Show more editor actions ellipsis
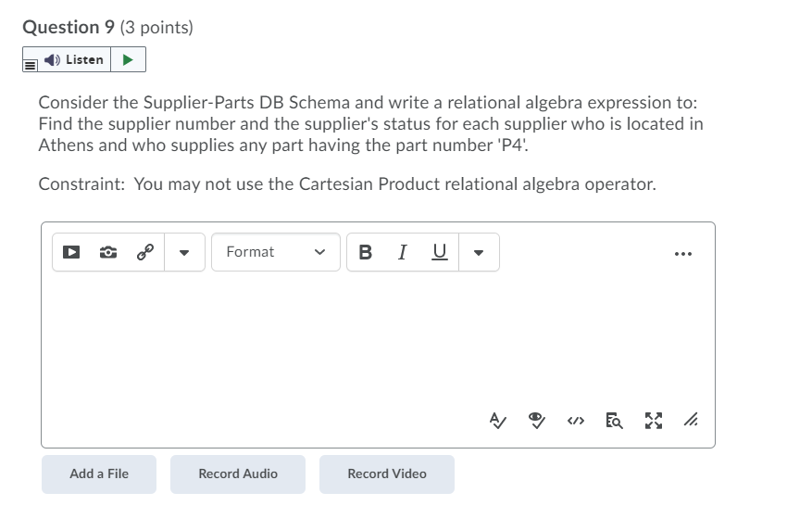812x518 pixels. click(683, 252)
